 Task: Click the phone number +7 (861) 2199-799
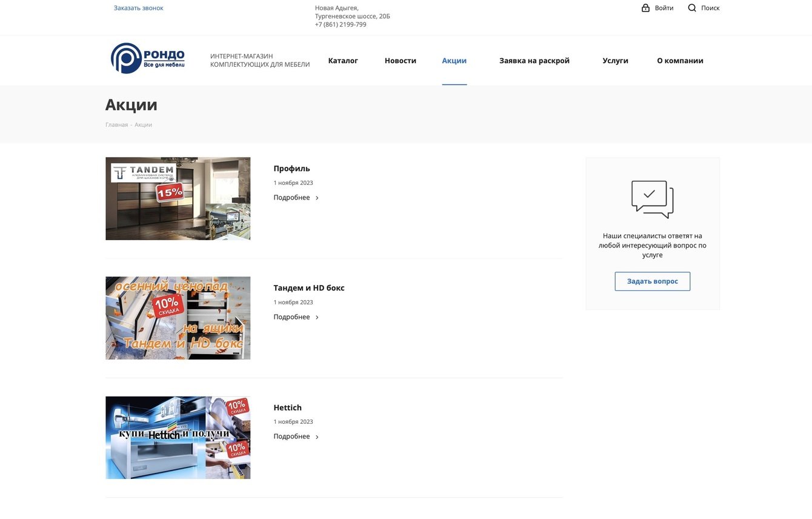click(x=341, y=25)
